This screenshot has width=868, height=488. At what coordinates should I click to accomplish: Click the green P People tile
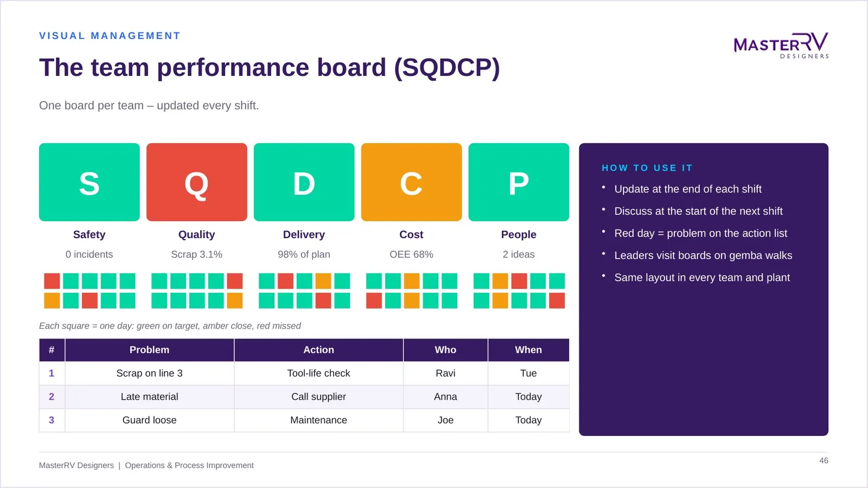point(519,182)
